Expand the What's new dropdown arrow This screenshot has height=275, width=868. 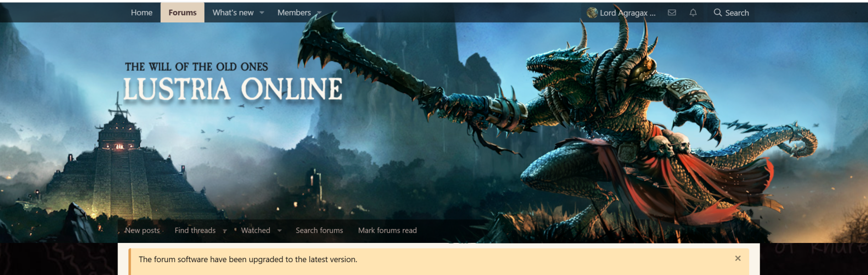(x=262, y=13)
